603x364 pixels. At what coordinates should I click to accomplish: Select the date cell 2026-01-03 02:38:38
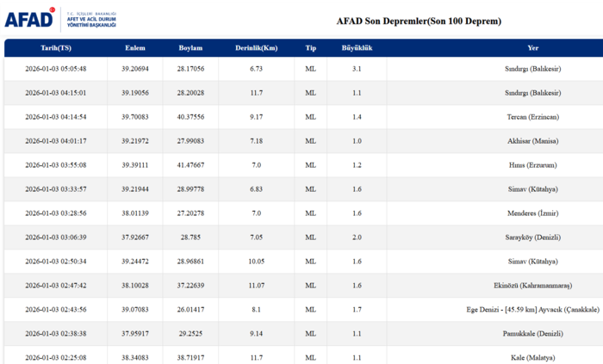pos(56,333)
